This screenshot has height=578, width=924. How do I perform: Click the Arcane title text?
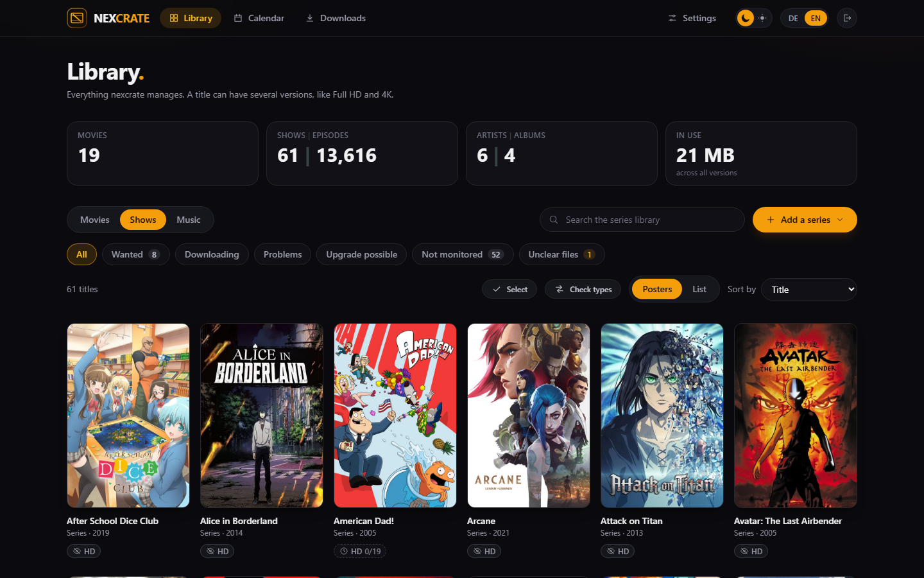[481, 521]
